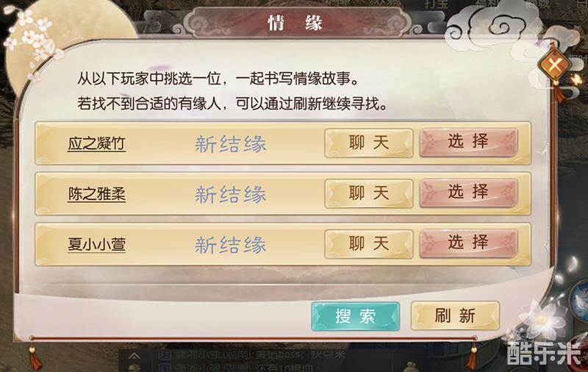Expand chat log with the up chevron

pos(135,357)
